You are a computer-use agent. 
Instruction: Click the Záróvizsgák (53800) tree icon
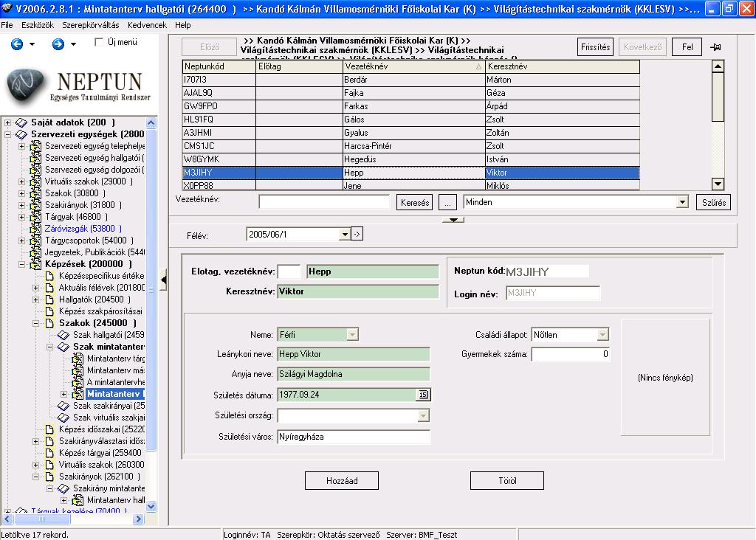[x=35, y=229]
